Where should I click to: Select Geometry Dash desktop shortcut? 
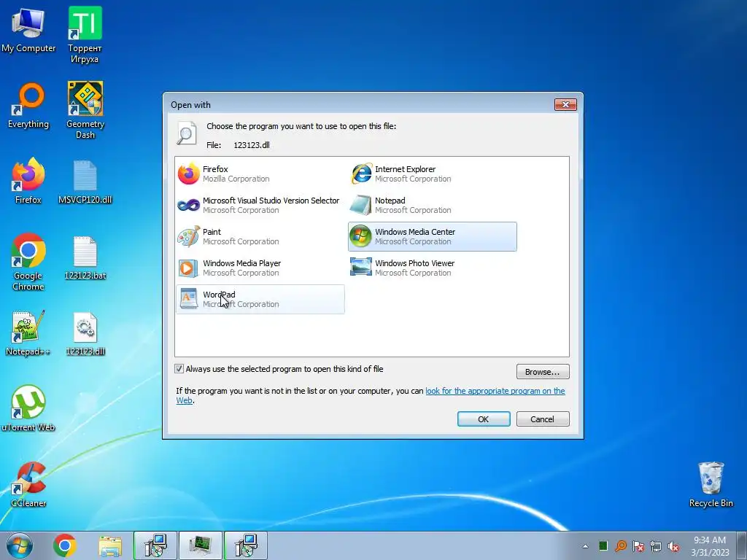[85, 111]
